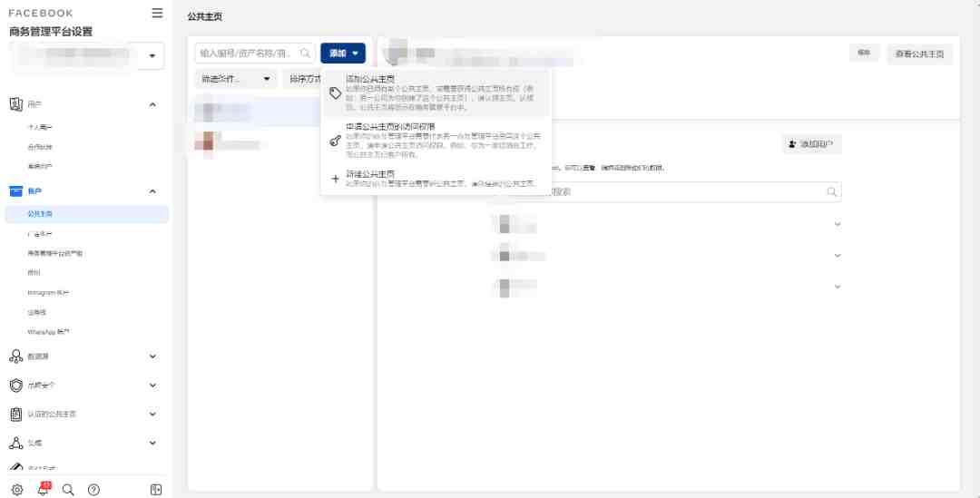Select the WhatsApp 账户 sidebar item
Screen dimensions: 980x498
pos(48,332)
